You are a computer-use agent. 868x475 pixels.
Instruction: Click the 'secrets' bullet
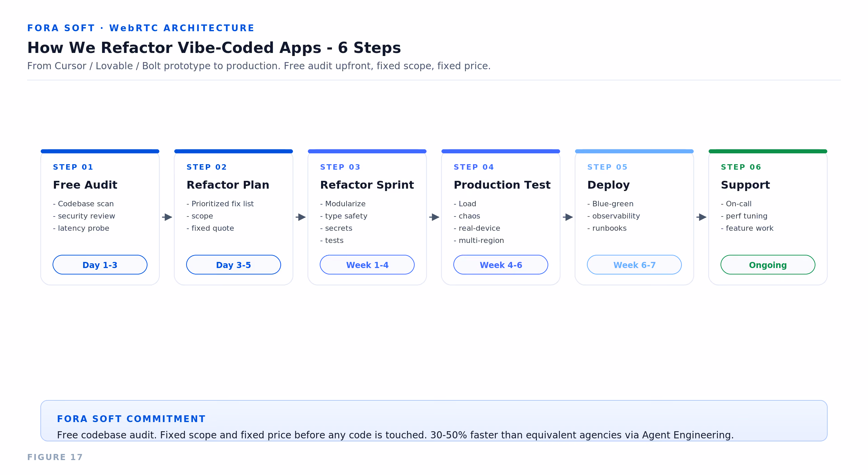point(336,228)
